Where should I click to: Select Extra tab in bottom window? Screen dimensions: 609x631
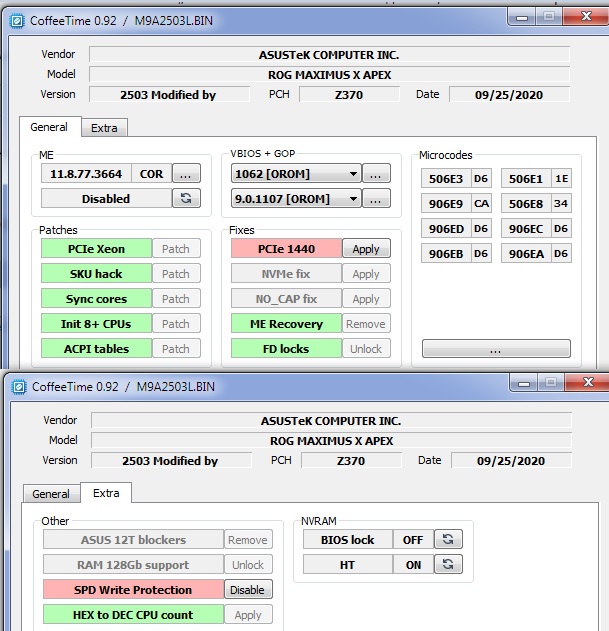(106, 493)
